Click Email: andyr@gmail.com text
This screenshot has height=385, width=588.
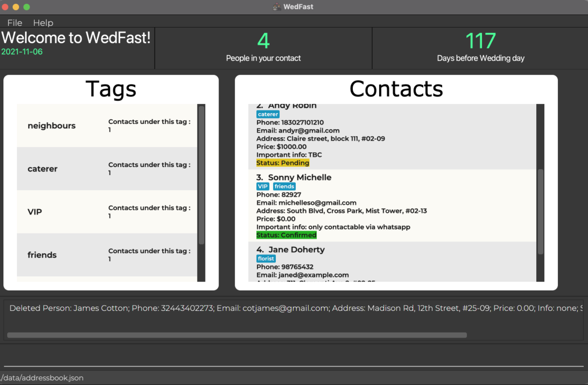298,131
